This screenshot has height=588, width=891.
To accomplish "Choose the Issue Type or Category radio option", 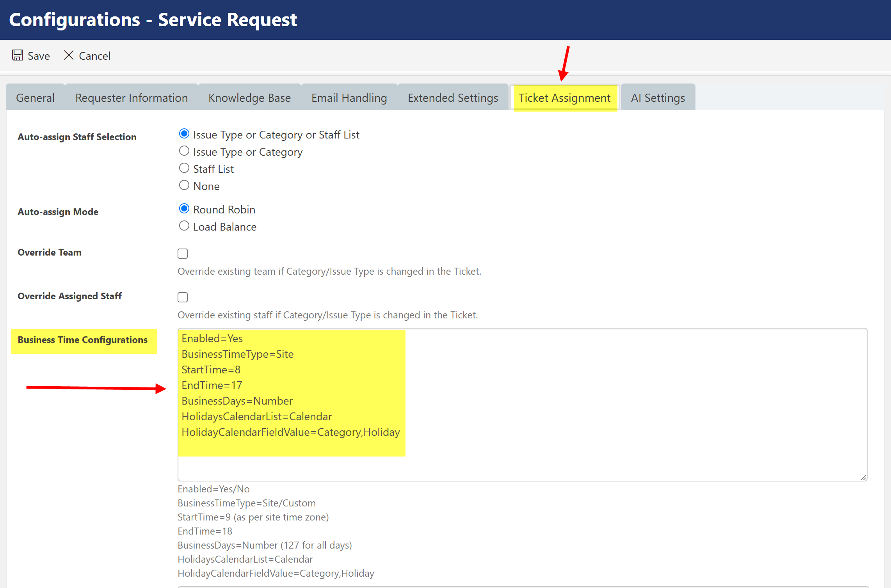I will [x=184, y=151].
